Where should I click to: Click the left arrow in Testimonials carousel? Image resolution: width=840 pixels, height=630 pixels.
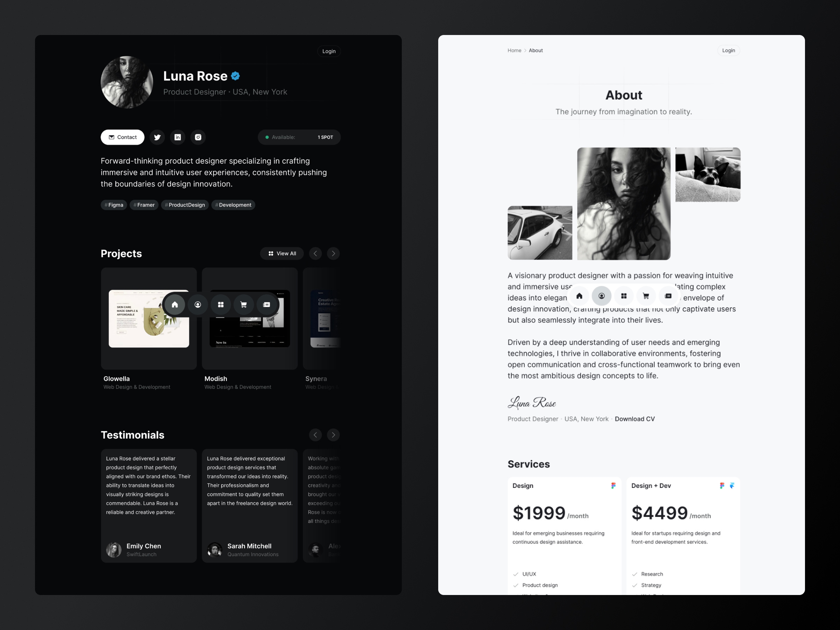[x=315, y=435]
